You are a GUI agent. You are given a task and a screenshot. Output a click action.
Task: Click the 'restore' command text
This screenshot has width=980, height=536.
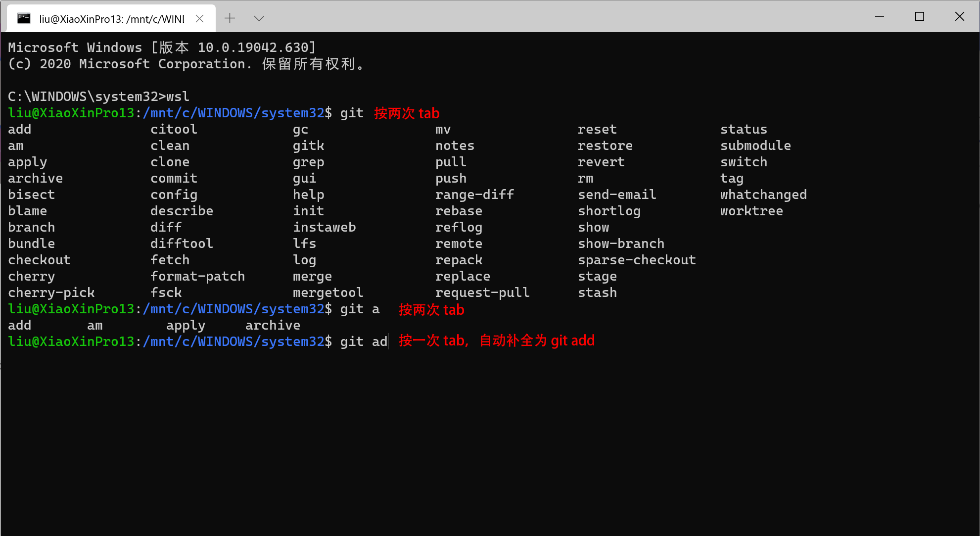[x=606, y=146]
